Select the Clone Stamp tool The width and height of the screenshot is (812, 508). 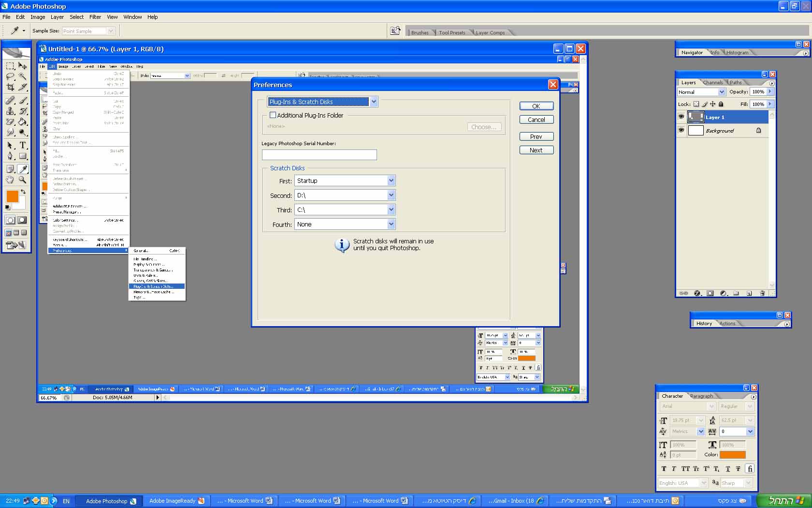[10, 111]
